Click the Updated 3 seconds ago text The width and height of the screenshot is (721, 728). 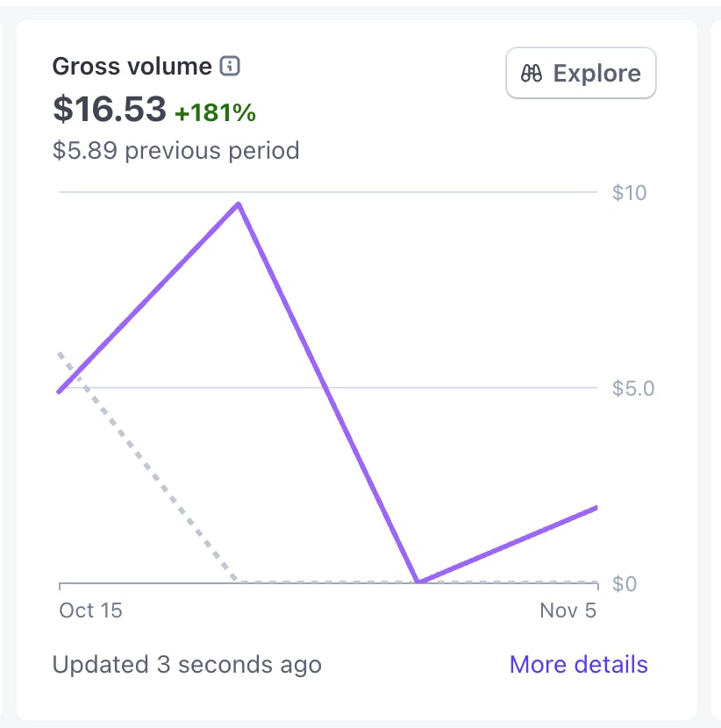187,665
